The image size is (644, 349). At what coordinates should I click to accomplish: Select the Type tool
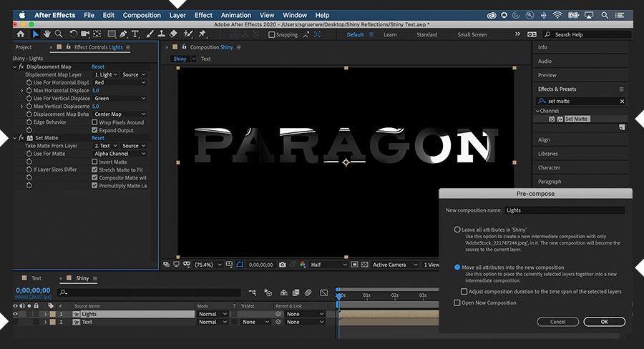point(136,34)
